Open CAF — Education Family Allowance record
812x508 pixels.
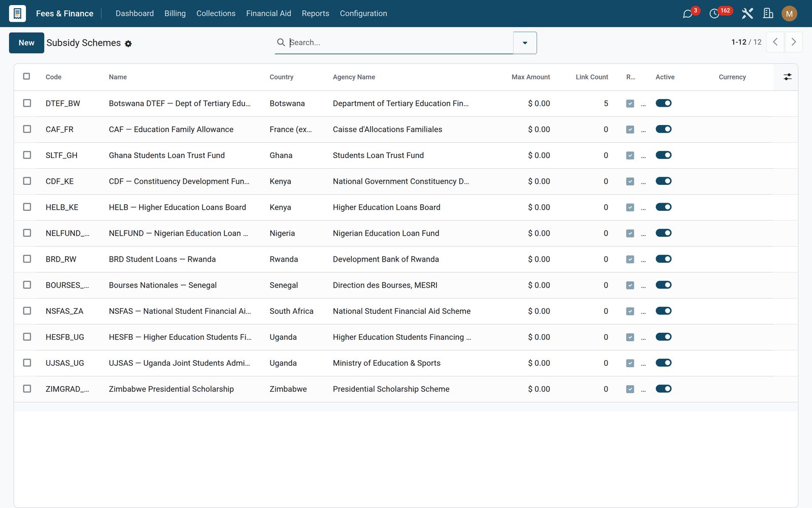[171, 129]
